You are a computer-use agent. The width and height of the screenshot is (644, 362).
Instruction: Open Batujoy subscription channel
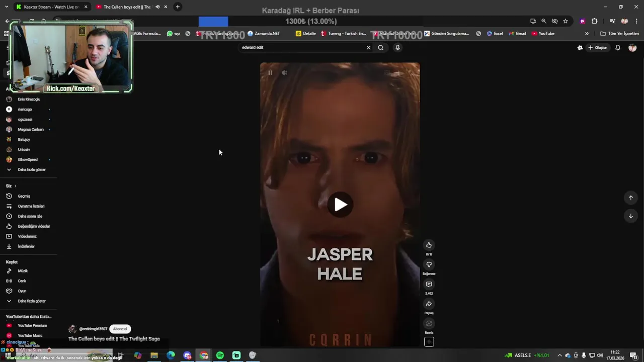(x=24, y=139)
